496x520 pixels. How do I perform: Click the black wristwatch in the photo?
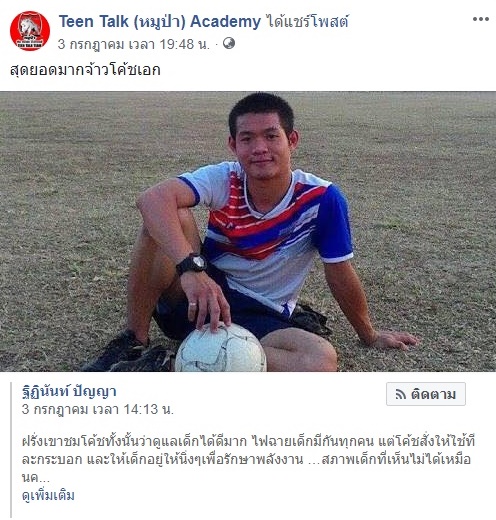191,264
